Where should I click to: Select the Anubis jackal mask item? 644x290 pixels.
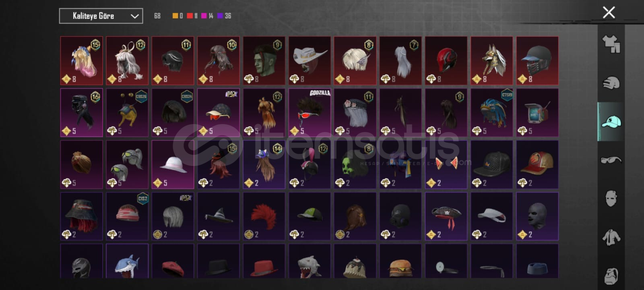pyautogui.click(x=492, y=61)
